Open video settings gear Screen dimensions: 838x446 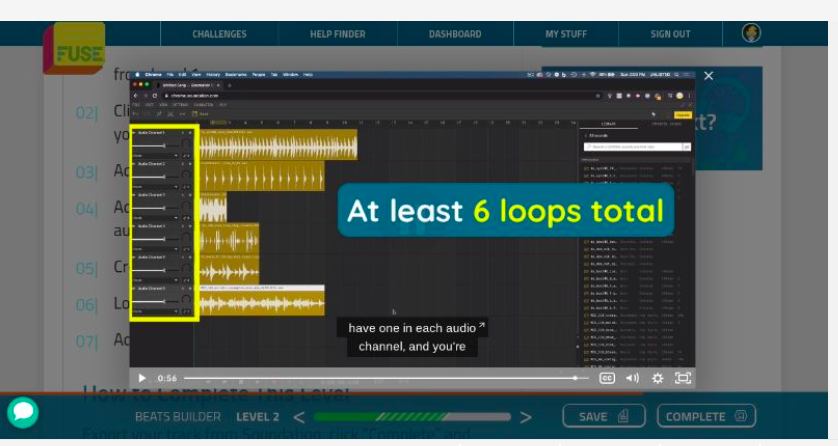click(x=658, y=378)
